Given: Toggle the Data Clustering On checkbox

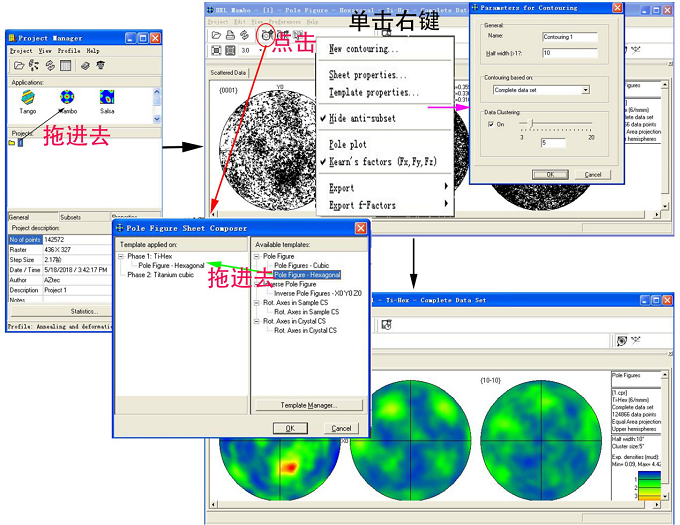Looking at the screenshot, I should [489, 125].
